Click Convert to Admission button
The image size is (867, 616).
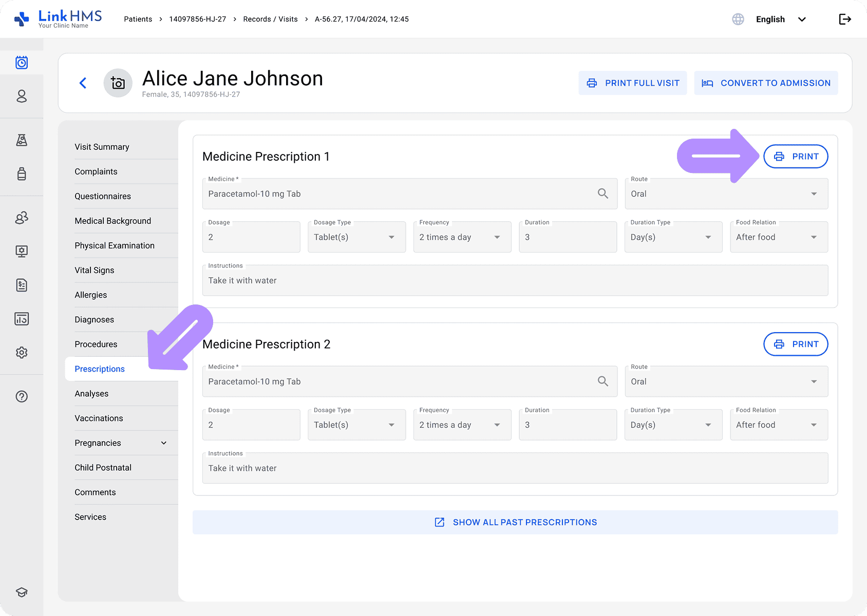coord(766,83)
